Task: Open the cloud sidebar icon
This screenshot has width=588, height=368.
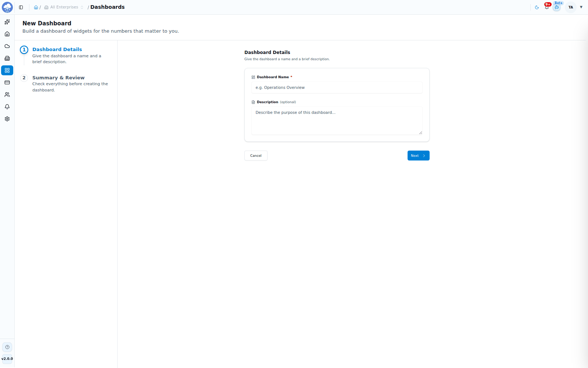Action: [7, 46]
